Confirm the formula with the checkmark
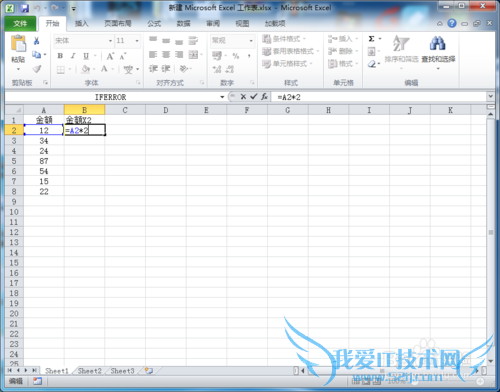This screenshot has height=392, width=500. [x=254, y=97]
